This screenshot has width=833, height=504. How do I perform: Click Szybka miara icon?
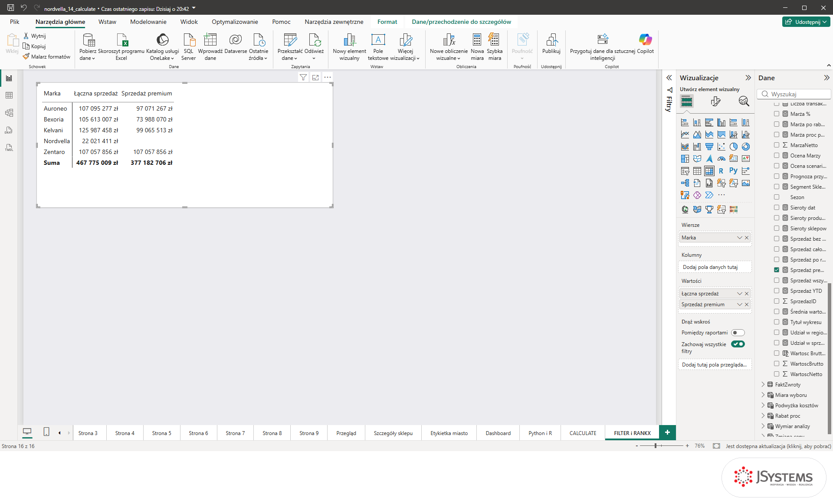click(x=495, y=47)
